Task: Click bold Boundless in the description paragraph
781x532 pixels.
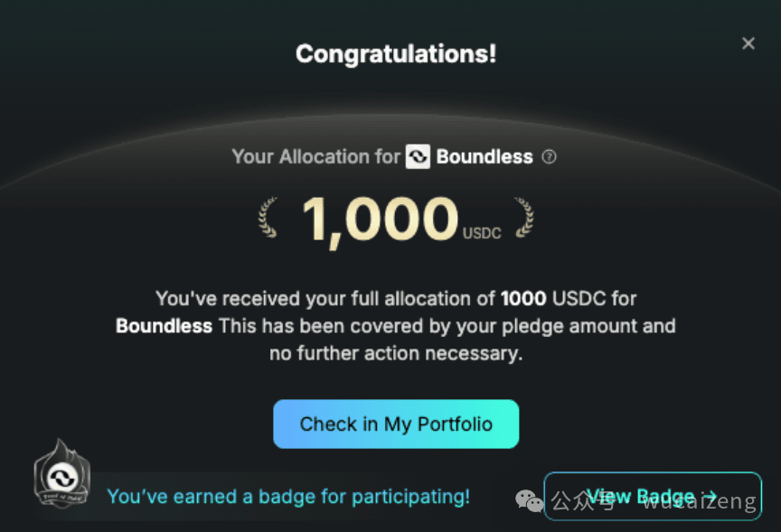Action: 164,326
